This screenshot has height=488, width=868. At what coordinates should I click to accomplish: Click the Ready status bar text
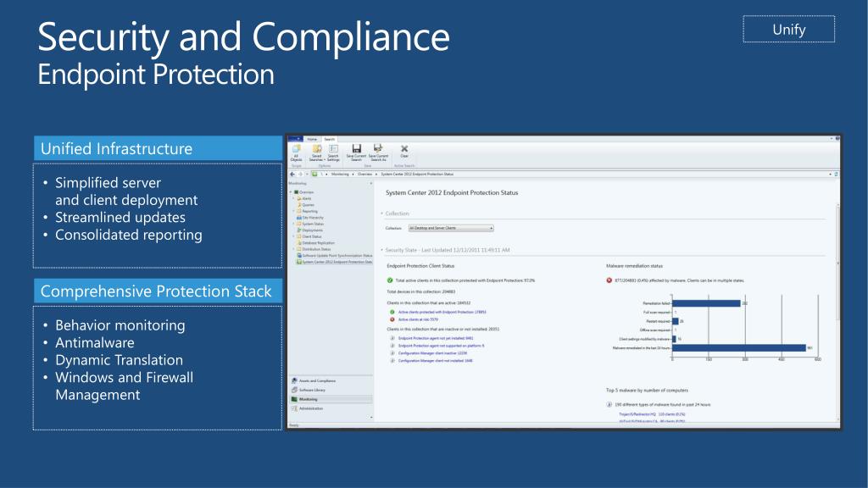pos(294,425)
